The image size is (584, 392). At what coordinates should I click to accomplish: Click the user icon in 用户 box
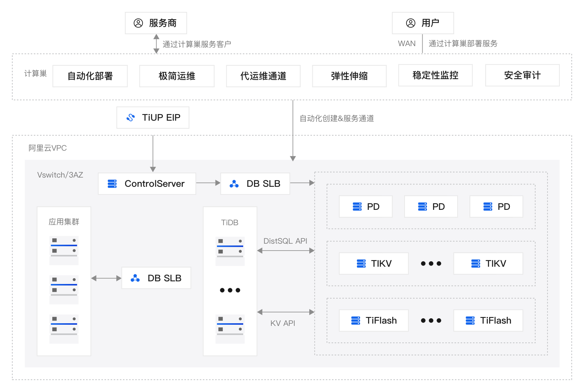pos(411,23)
